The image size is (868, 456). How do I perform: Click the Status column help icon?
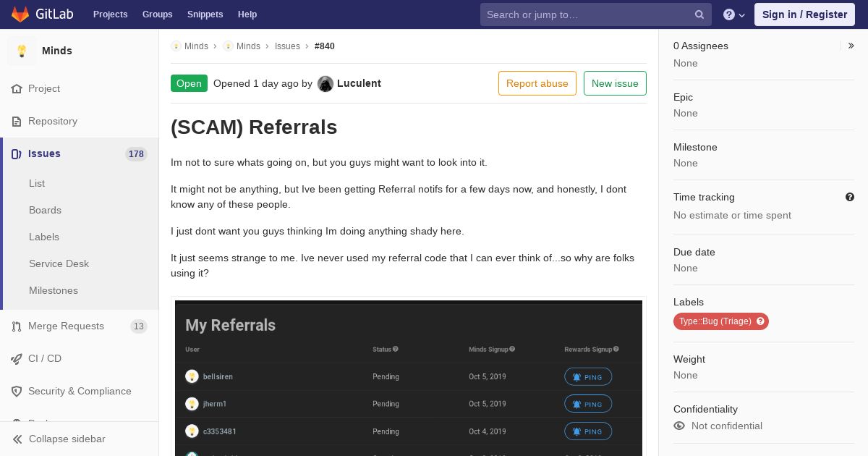(396, 349)
